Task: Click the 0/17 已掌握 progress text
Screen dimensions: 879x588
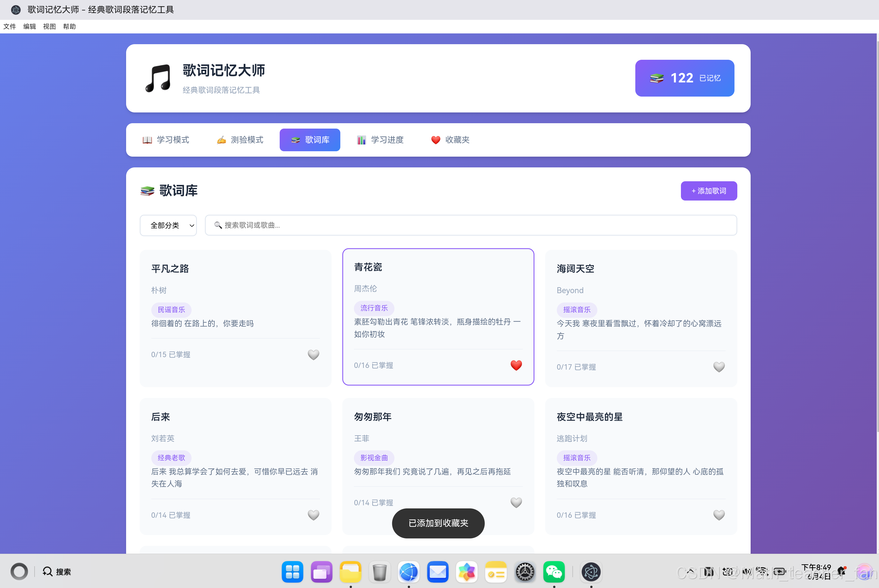Action: coord(576,367)
